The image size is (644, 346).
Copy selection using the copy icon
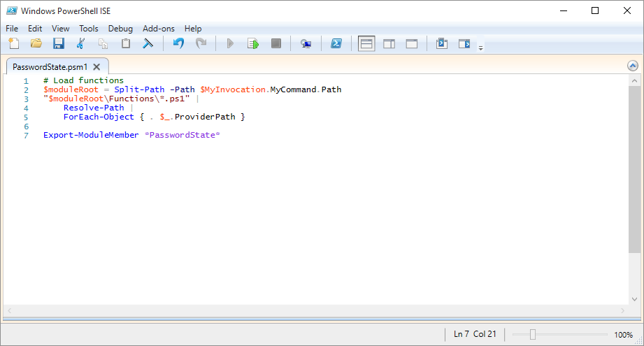coord(103,43)
